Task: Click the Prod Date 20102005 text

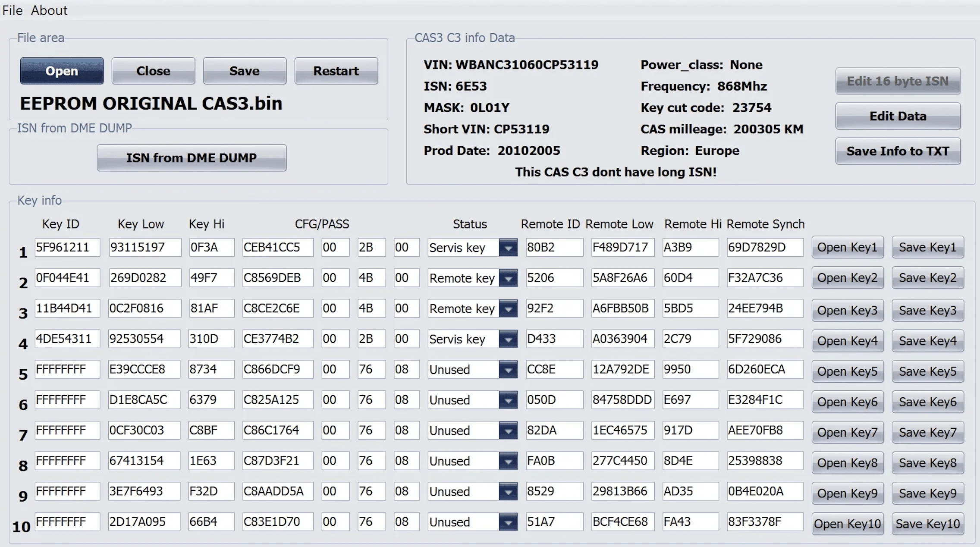Action: (x=492, y=151)
